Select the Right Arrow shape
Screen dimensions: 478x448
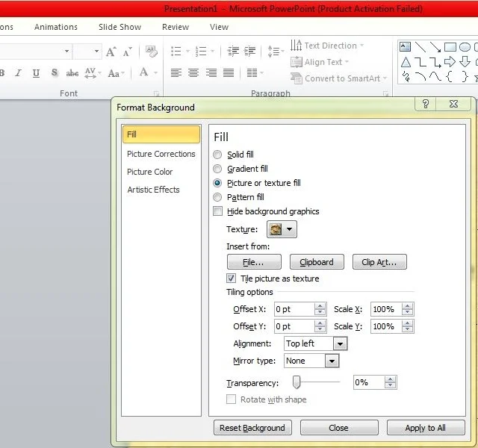pos(450,62)
